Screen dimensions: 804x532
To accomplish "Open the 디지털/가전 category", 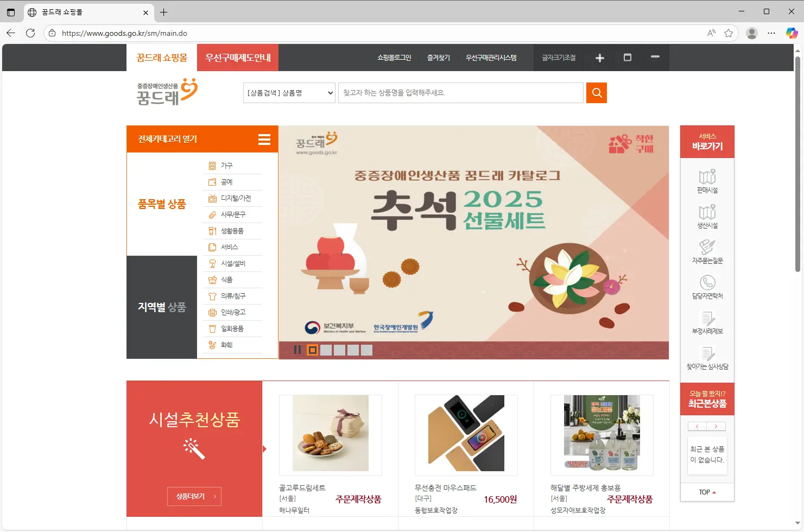I will (236, 198).
